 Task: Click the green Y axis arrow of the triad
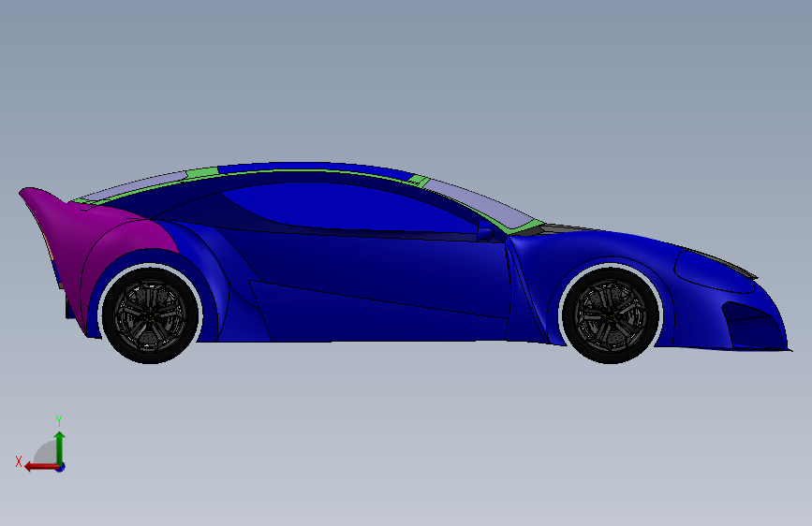click(x=60, y=447)
